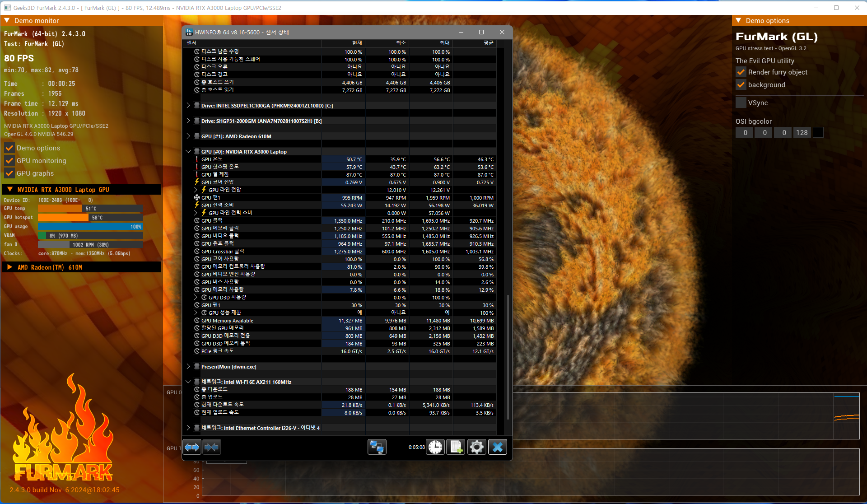The height and width of the screenshot is (504, 867).
Task: Expand the GPU 라인 전력 소비 sub-item
Action: [196, 213]
